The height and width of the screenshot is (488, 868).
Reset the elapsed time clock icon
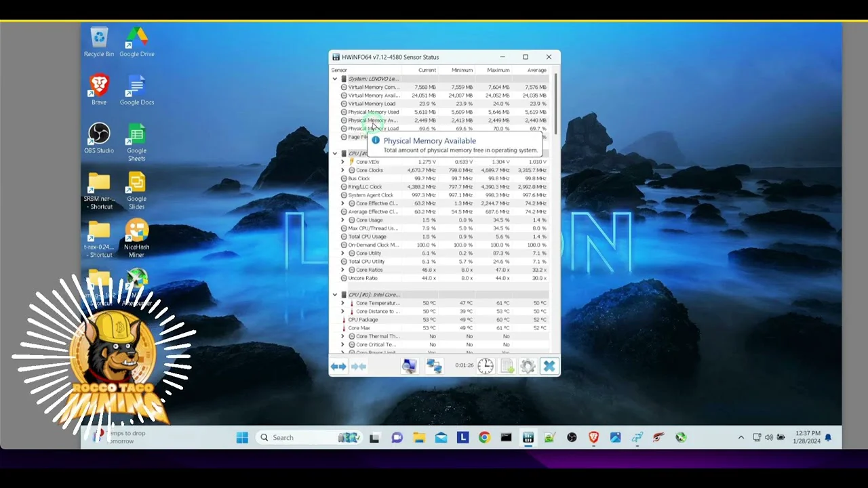click(485, 367)
